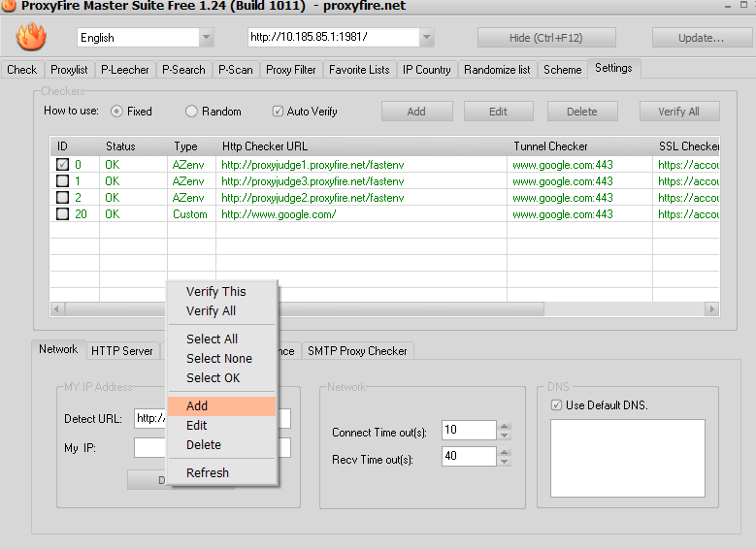Switch to Favorite Lists tab

pos(359,70)
